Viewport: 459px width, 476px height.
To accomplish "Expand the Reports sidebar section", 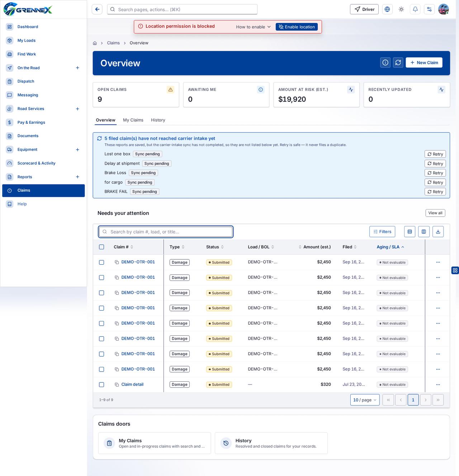I will [x=77, y=177].
